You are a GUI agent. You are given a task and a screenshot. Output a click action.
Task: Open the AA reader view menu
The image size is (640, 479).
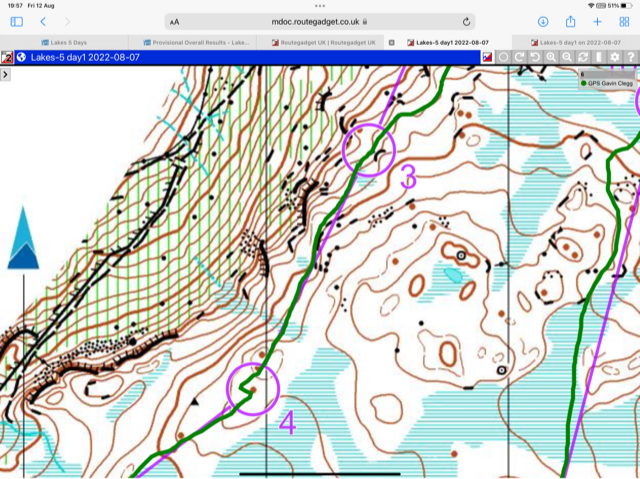[x=175, y=21]
